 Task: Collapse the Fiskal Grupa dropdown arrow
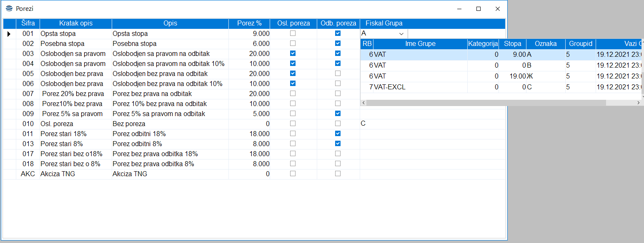(401, 34)
